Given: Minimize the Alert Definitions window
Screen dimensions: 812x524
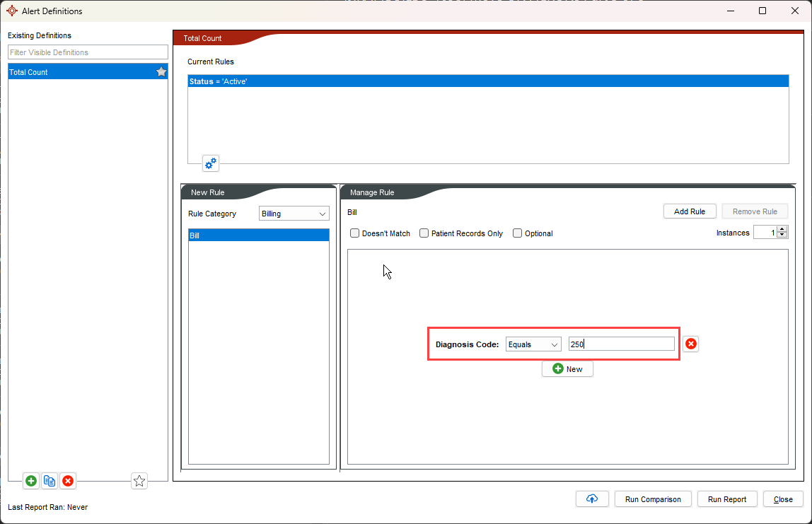Looking at the screenshot, I should (x=731, y=11).
